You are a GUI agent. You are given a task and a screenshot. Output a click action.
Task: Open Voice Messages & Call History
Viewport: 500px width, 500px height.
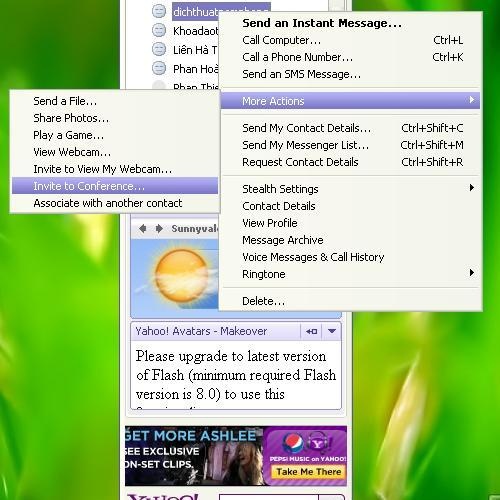(x=350, y=257)
